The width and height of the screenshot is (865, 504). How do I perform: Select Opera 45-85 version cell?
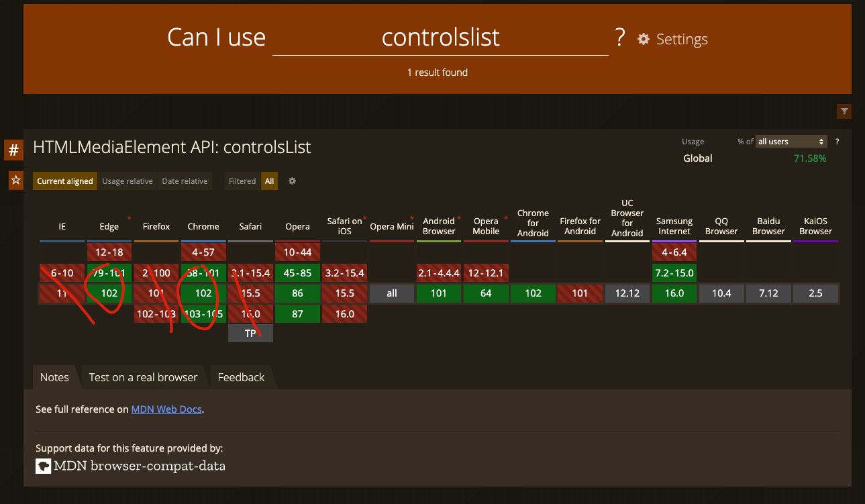pos(297,273)
